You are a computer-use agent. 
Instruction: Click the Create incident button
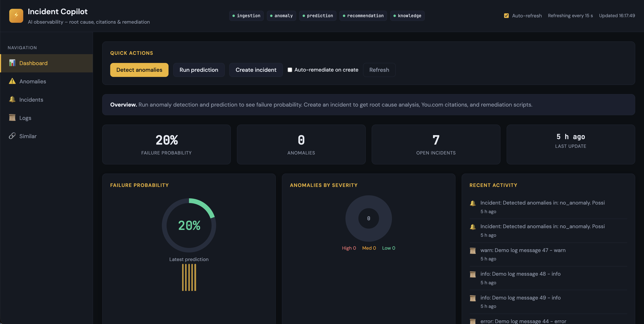click(256, 70)
